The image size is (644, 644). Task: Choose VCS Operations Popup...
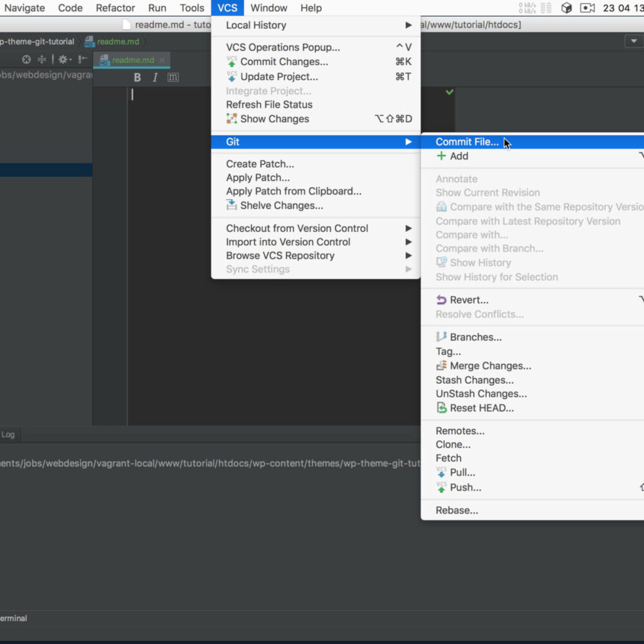coord(316,47)
